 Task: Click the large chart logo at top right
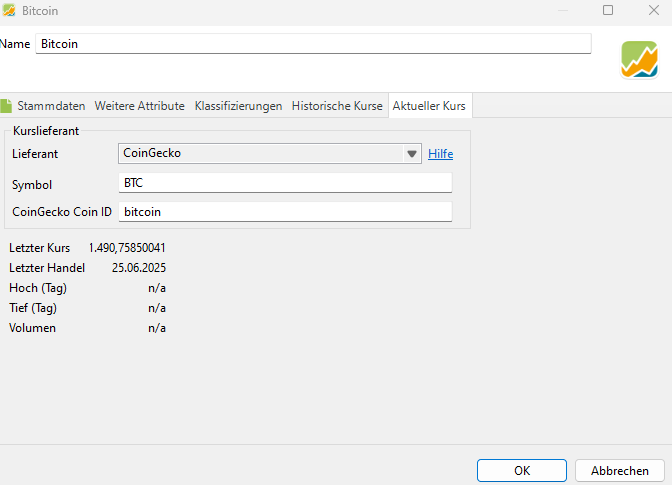[640, 59]
